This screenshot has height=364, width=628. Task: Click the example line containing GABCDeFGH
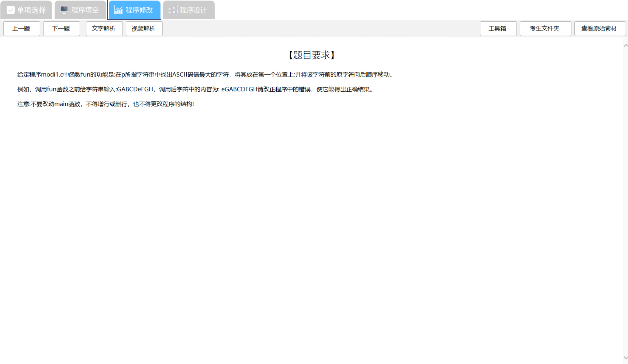(195, 89)
